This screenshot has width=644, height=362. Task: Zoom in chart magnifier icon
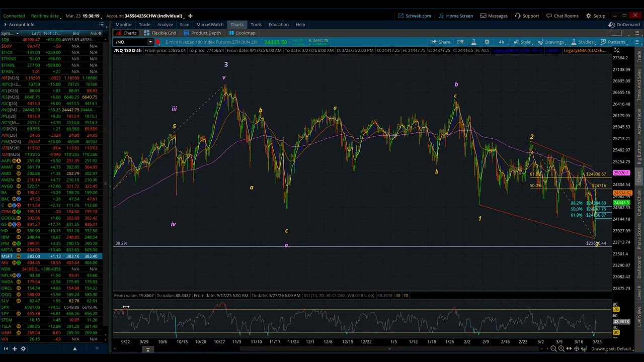pyautogui.click(x=561, y=348)
